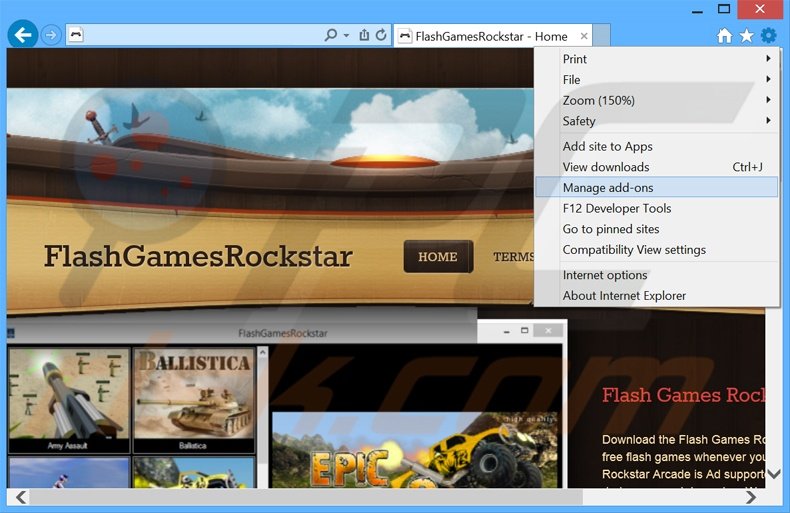Click left arrow of horizontal scrollbar
790x513 pixels.
[x=21, y=497]
